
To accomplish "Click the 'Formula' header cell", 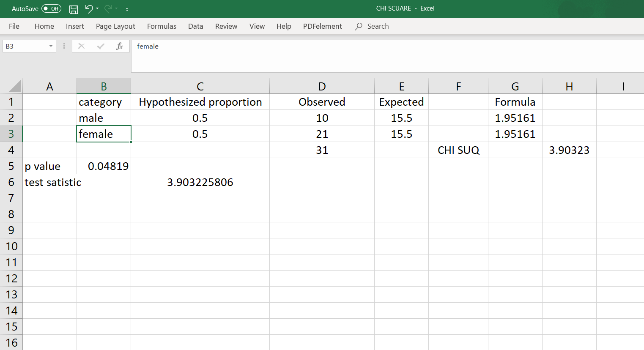I will point(515,102).
